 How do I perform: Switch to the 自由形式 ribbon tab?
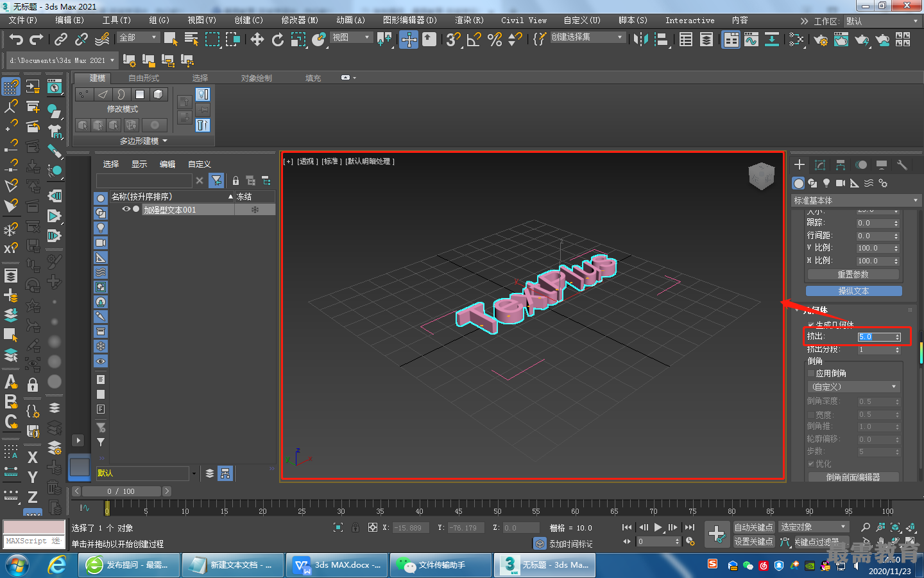[x=144, y=78]
